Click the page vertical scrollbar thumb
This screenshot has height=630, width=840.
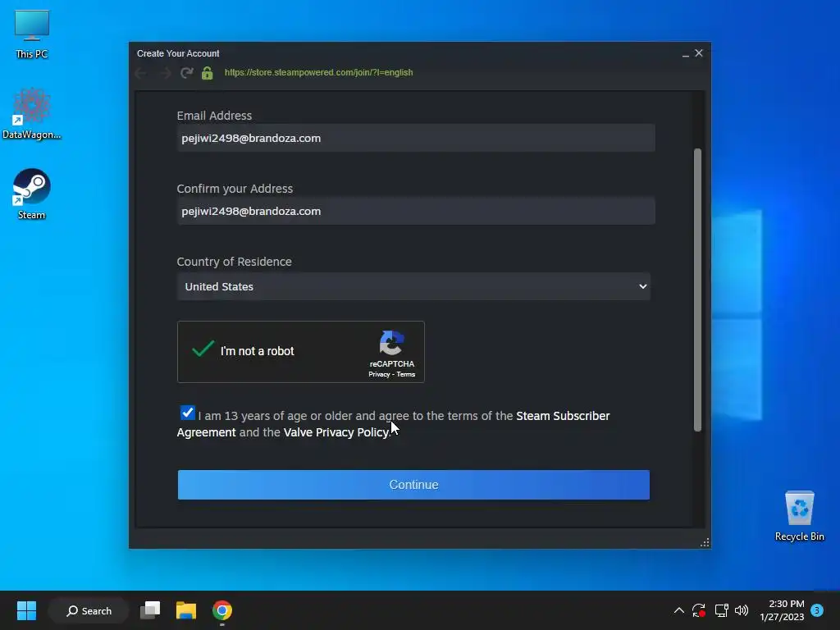pyautogui.click(x=697, y=290)
